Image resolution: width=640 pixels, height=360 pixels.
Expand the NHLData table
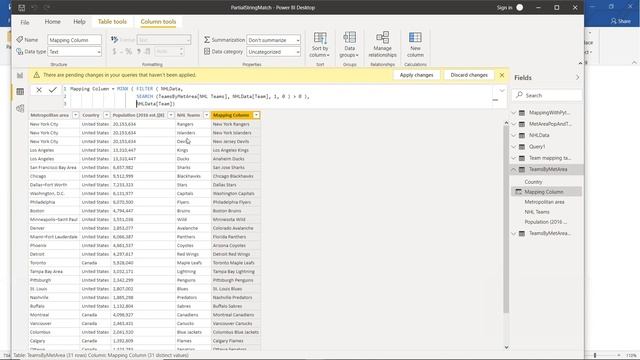pyautogui.click(x=514, y=135)
